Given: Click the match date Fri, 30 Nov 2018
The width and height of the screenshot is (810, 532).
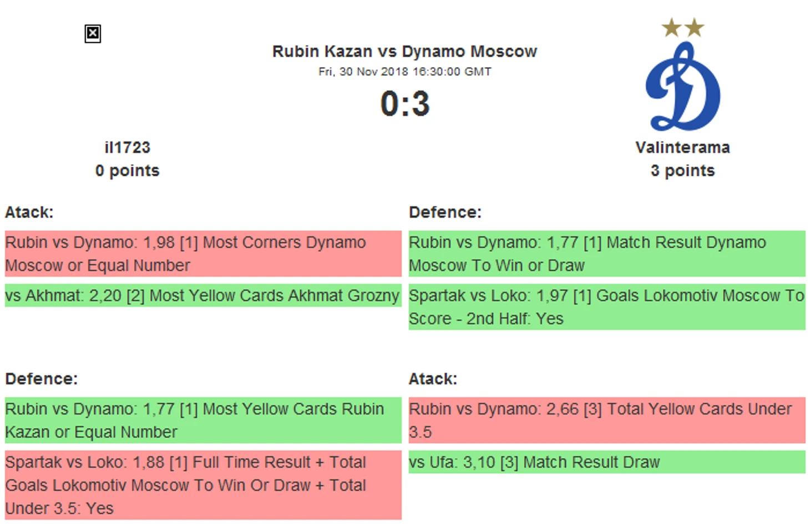Looking at the screenshot, I should tap(404, 72).
